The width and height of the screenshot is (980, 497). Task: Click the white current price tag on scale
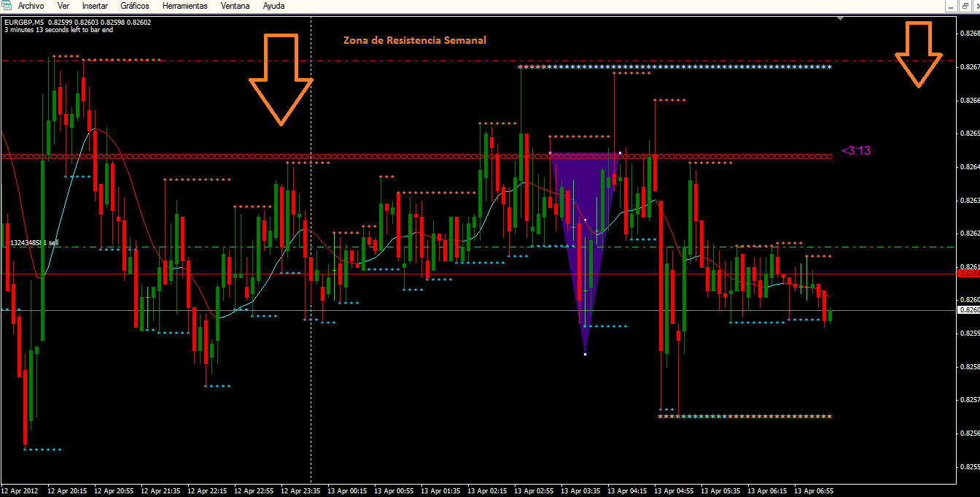[x=968, y=309]
